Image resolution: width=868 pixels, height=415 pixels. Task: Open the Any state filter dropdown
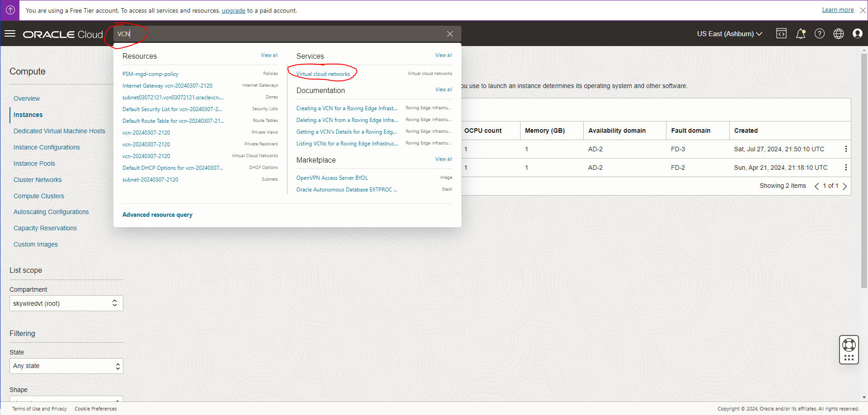pyautogui.click(x=66, y=366)
